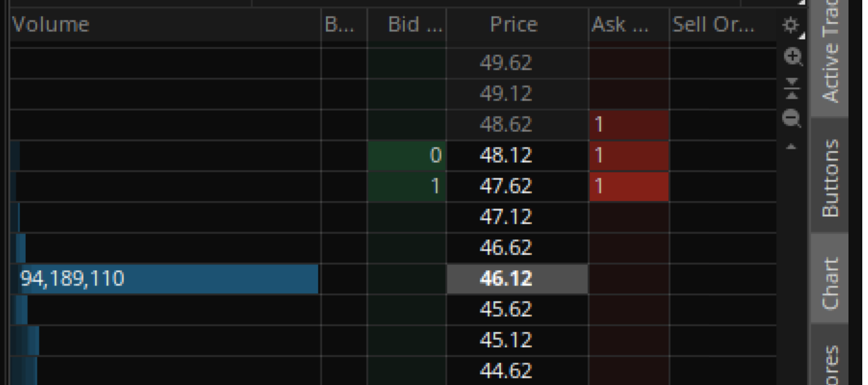Image resolution: width=868 pixels, height=385 pixels.
Task: Zoom out the price ladder
Action: 791,119
